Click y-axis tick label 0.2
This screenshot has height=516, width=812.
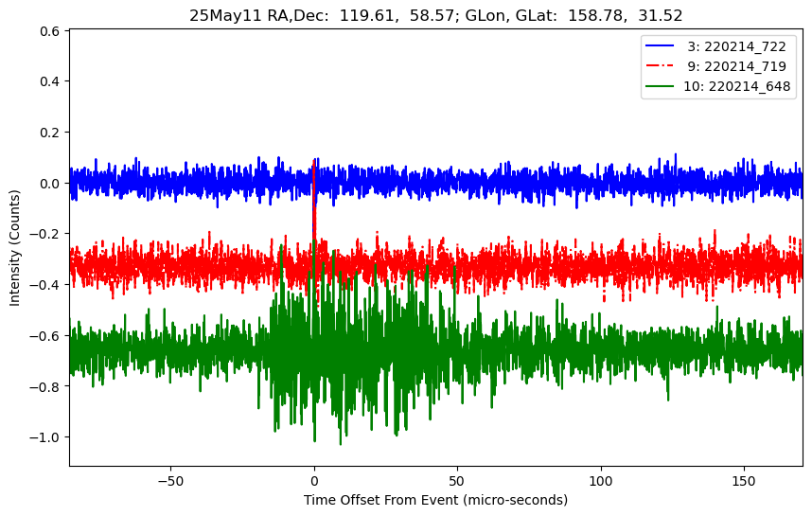tap(50, 133)
